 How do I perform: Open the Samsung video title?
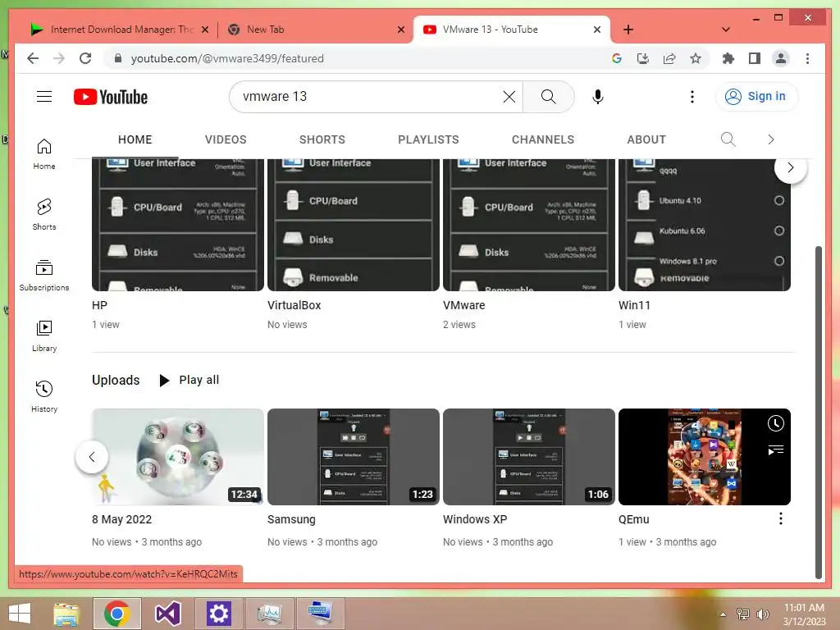coord(291,519)
